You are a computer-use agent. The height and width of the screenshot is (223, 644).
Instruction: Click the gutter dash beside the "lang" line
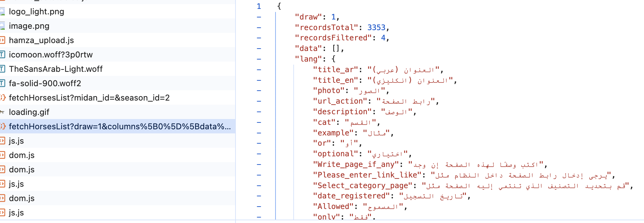tap(259, 59)
